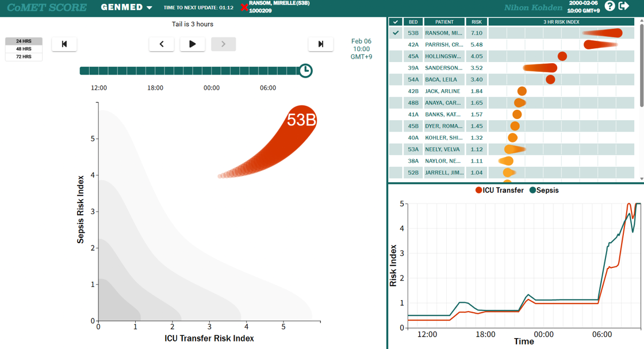
Task: Click risk value 5.48
Action: coord(477,44)
